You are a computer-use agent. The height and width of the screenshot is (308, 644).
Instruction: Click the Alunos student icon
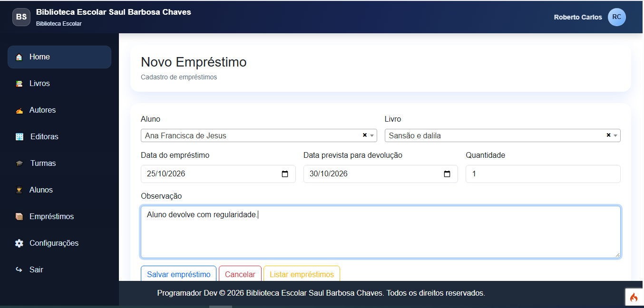[19, 190]
